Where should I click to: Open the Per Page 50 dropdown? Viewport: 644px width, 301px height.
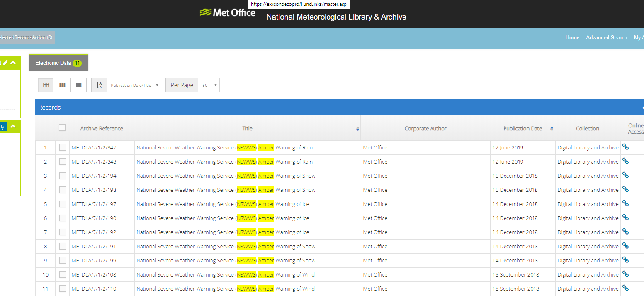(x=209, y=85)
